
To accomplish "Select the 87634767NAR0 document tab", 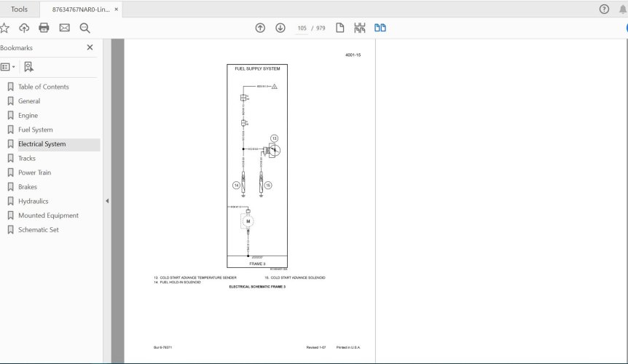I will [80, 9].
